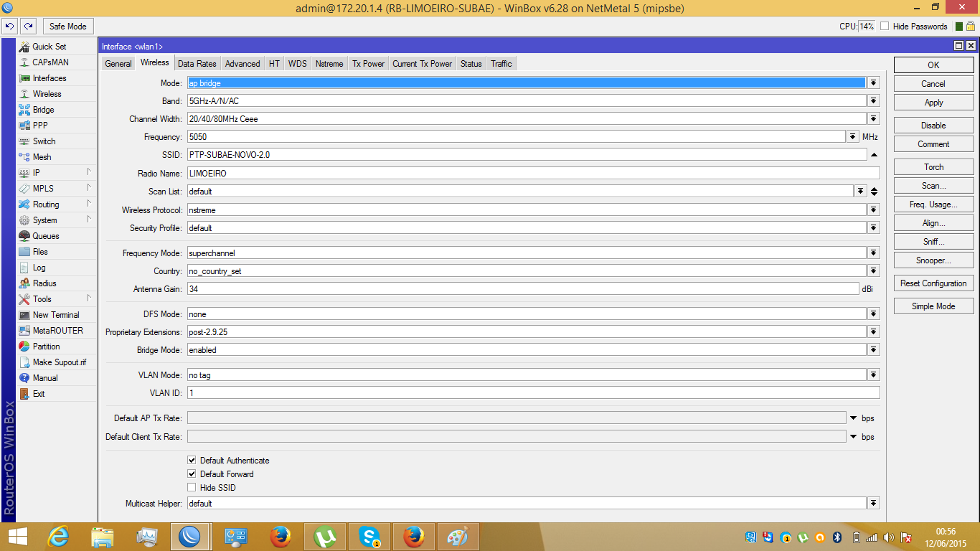Open the Switch sidebar icon
Screen dimensions: 980x551
click(24, 141)
